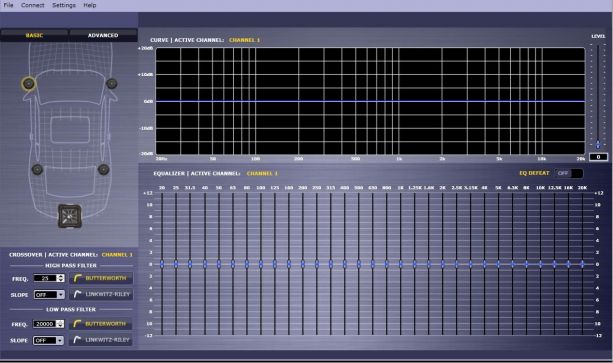The height and width of the screenshot is (363, 613).
Task: Switch to the Basic tab
Action: tap(34, 35)
